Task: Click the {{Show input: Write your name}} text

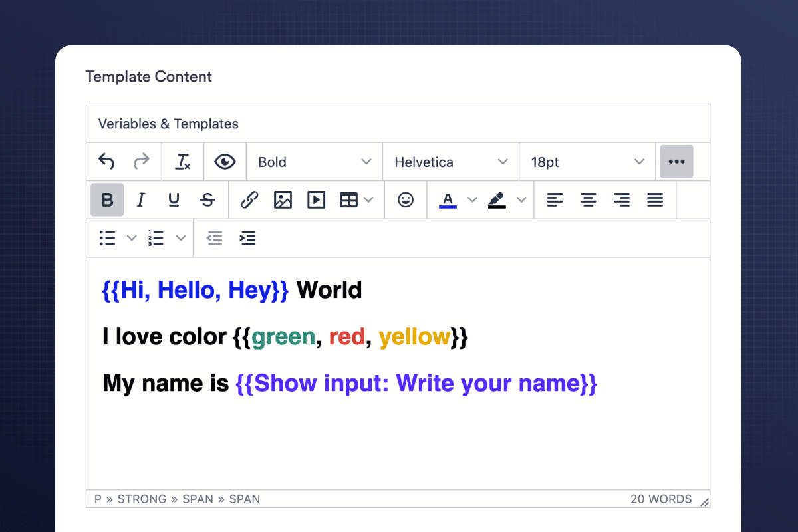Action: pyautogui.click(x=417, y=384)
